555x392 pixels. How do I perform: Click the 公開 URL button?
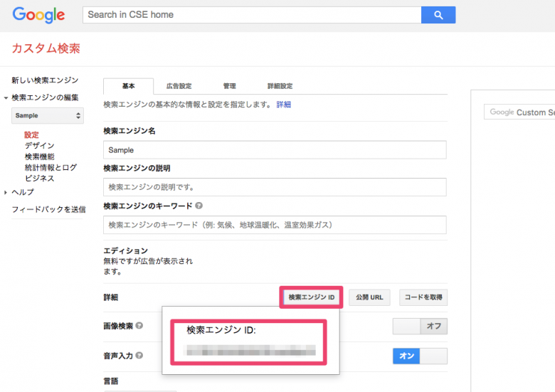tap(369, 297)
